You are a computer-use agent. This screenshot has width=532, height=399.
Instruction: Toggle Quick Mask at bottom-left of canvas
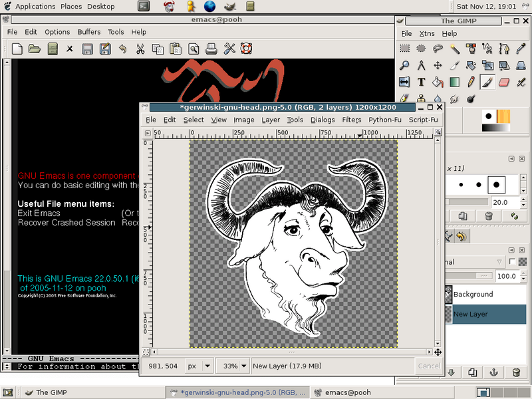tap(145, 351)
